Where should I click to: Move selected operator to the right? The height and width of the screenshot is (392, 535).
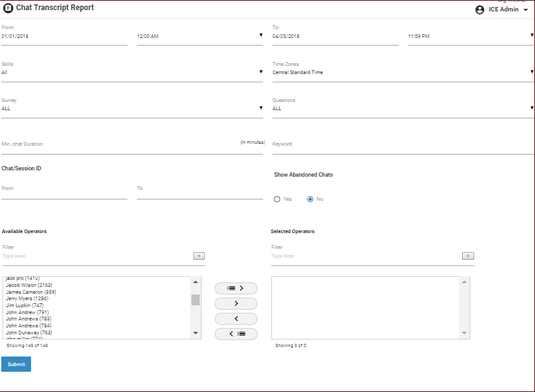point(236,303)
